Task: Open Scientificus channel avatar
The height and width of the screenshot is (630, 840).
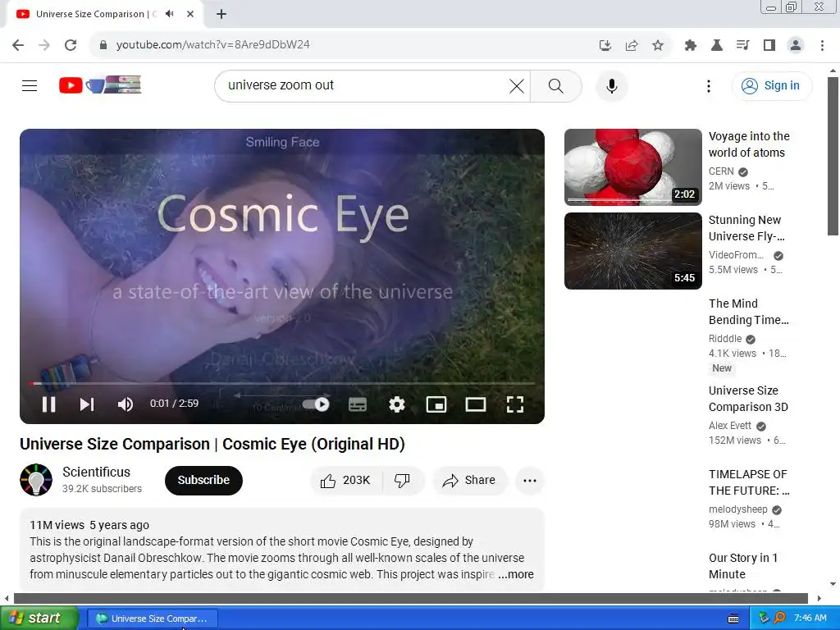Action: coord(36,480)
